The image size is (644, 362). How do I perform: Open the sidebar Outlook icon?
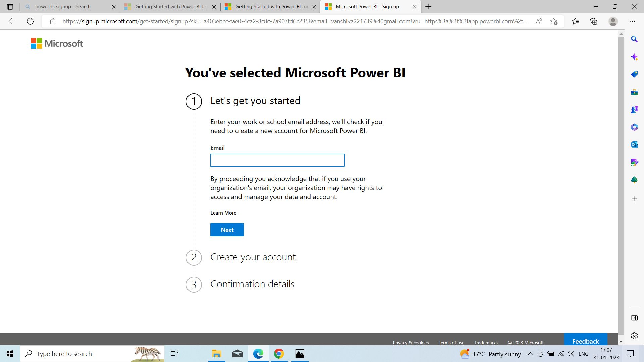click(x=634, y=145)
